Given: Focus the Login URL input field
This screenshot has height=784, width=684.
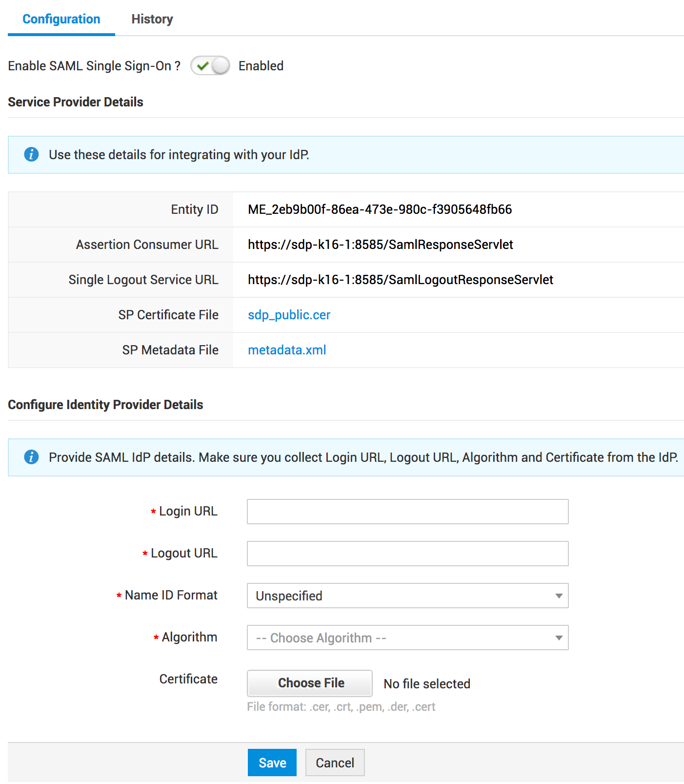Looking at the screenshot, I should (407, 512).
